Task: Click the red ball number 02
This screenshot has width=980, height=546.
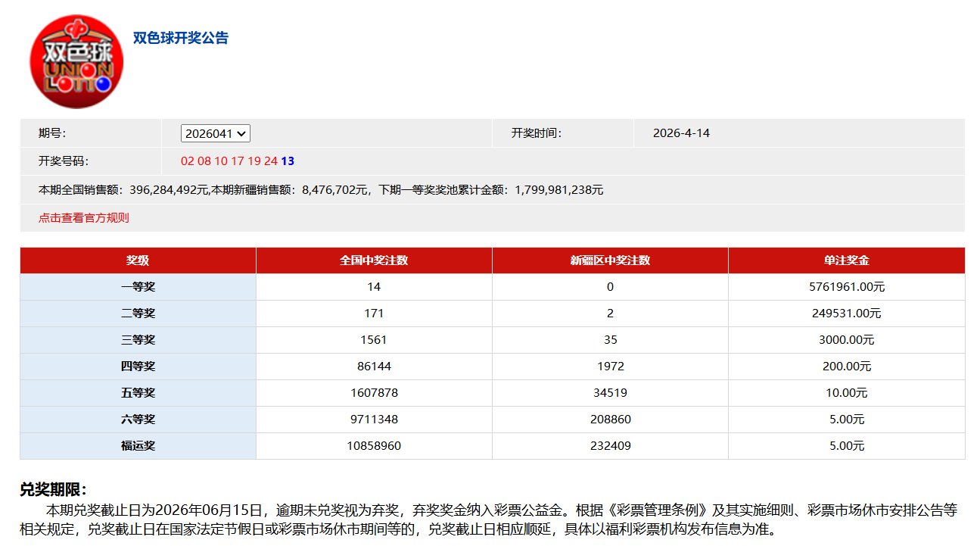Action: (x=187, y=161)
